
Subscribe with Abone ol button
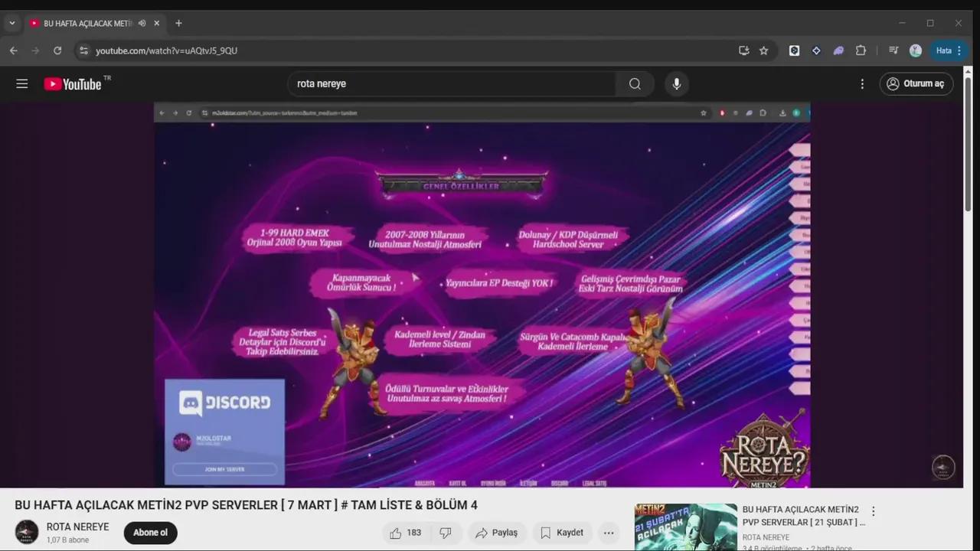151,533
